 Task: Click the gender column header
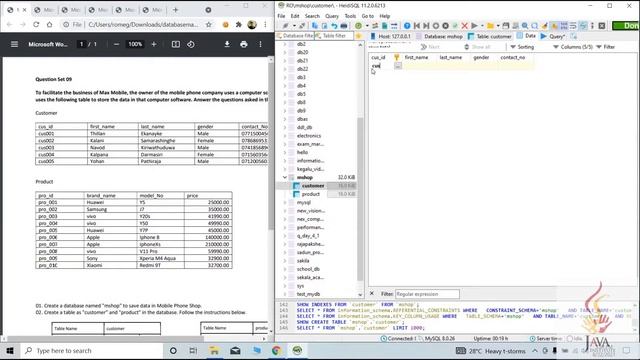481,58
